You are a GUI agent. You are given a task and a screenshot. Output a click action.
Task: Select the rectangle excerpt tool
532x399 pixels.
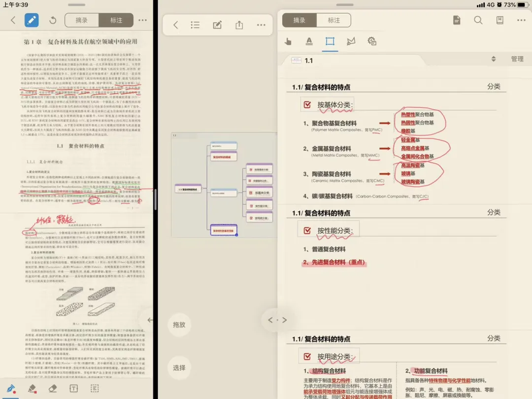330,41
